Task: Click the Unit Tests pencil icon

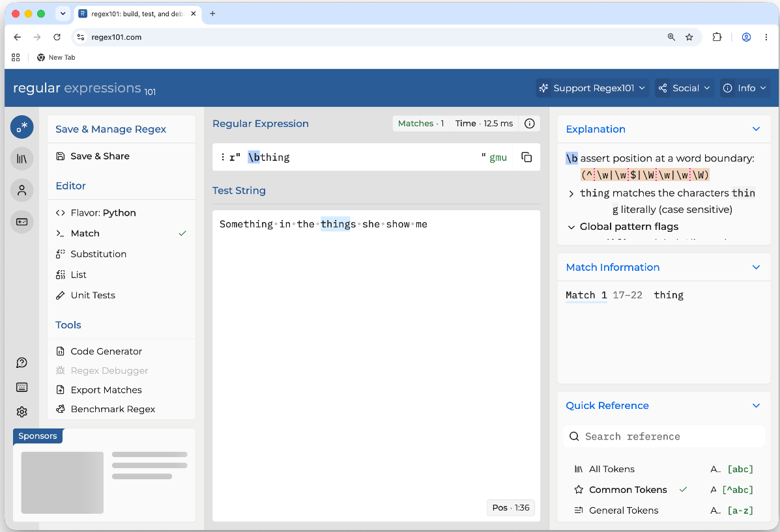Action: pos(60,296)
